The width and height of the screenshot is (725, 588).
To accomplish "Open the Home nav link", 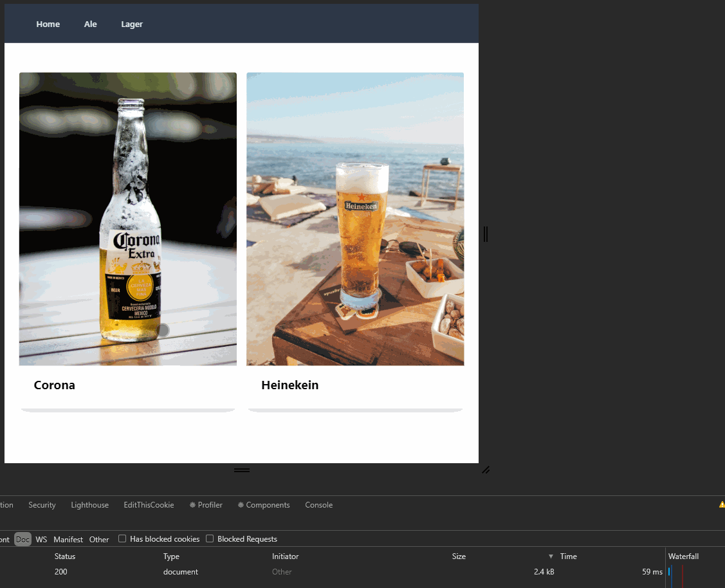I will (48, 24).
